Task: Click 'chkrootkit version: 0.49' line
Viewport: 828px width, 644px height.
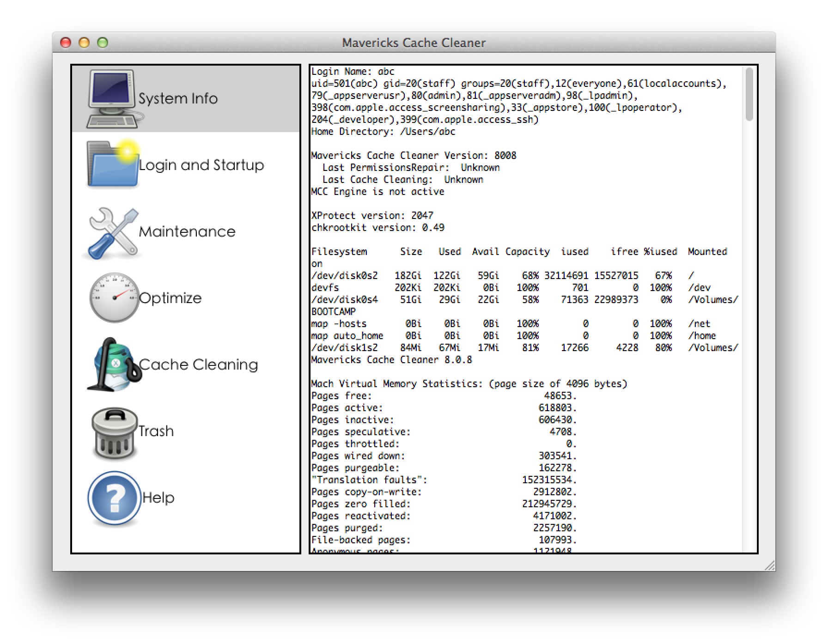Action: pos(377,228)
